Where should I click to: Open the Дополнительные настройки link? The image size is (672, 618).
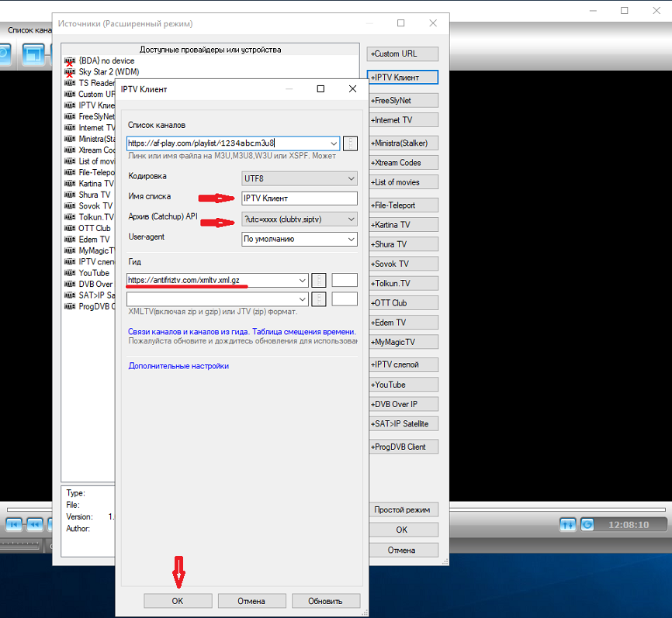178,366
